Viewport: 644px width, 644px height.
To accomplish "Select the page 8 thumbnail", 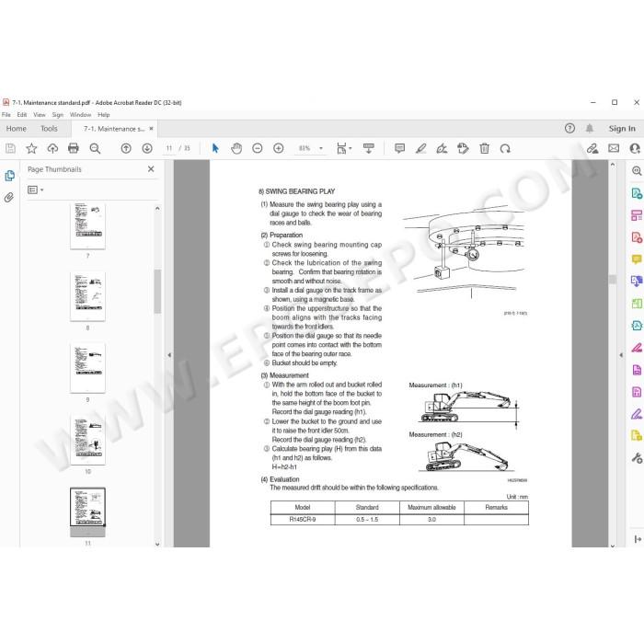I will tap(87, 296).
